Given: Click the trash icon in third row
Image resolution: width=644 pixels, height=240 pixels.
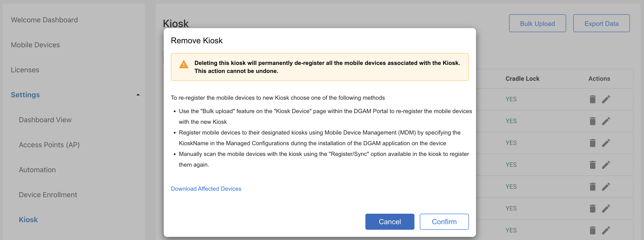Looking at the screenshot, I should click(x=592, y=143).
